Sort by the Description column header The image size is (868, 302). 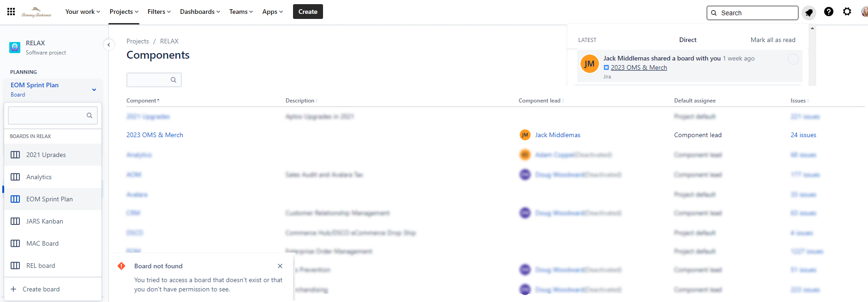click(x=301, y=101)
